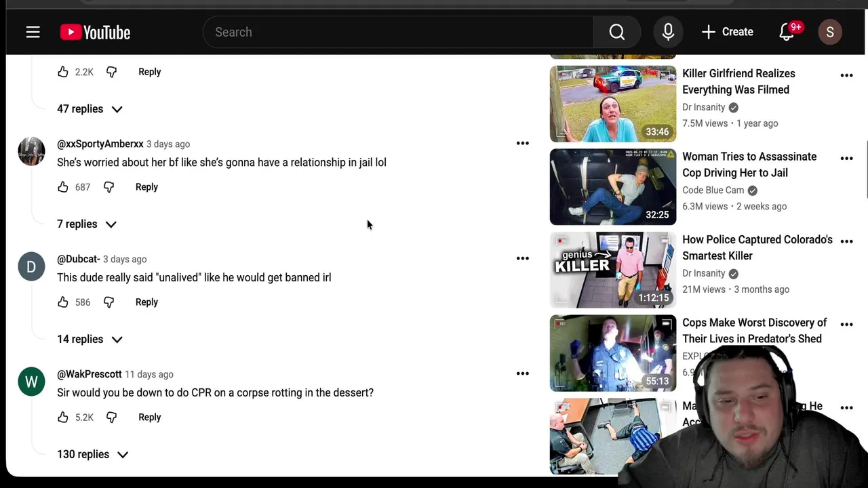The image size is (868, 488).
Task: Open options menu for WakPrescott's comment
Action: click(x=522, y=373)
